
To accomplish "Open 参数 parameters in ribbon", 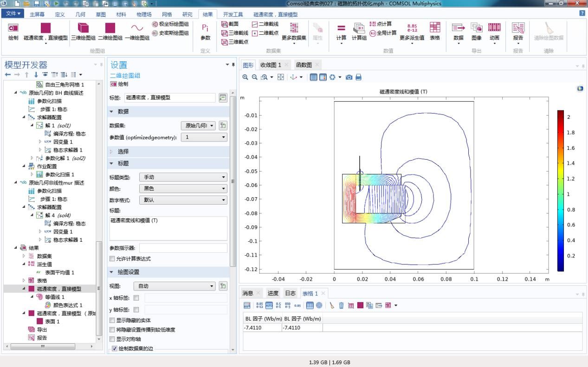I will click(205, 31).
